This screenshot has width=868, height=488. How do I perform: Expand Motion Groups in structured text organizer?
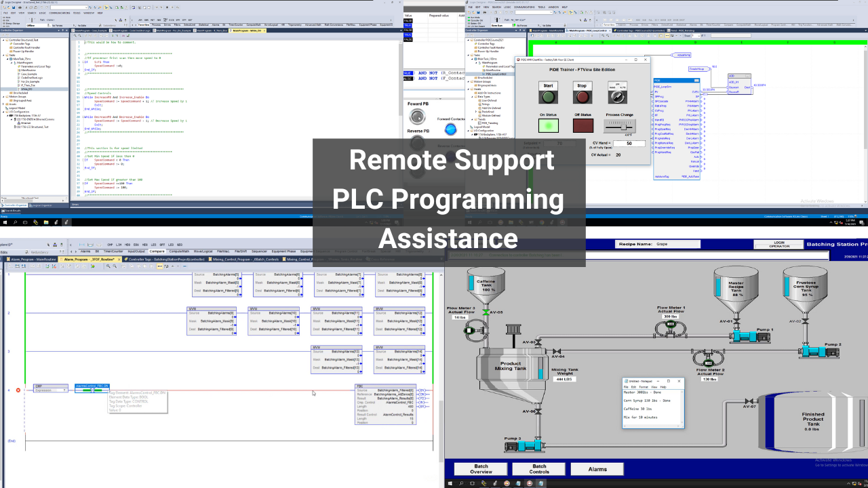[4, 96]
